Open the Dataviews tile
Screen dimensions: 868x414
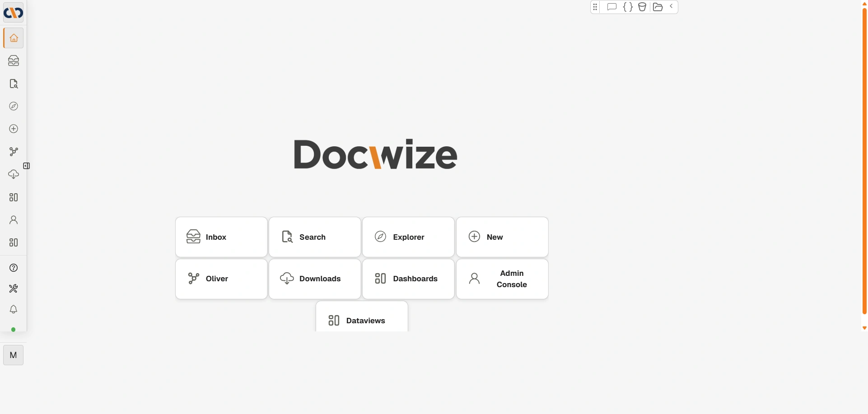click(x=362, y=317)
